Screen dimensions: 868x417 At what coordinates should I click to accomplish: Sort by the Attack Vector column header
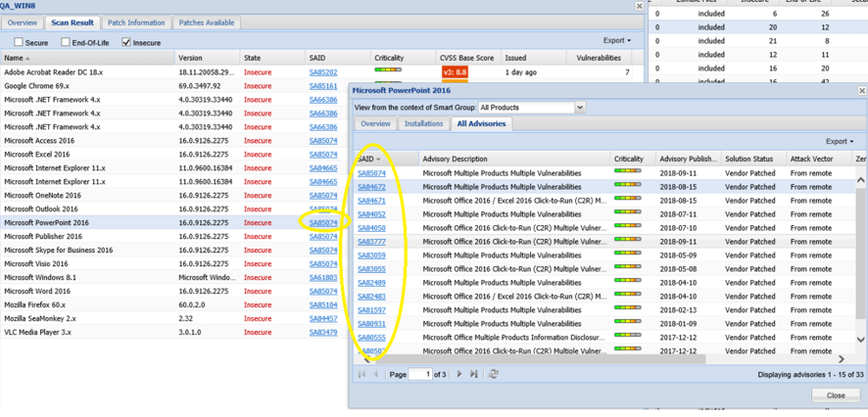pyautogui.click(x=818, y=160)
